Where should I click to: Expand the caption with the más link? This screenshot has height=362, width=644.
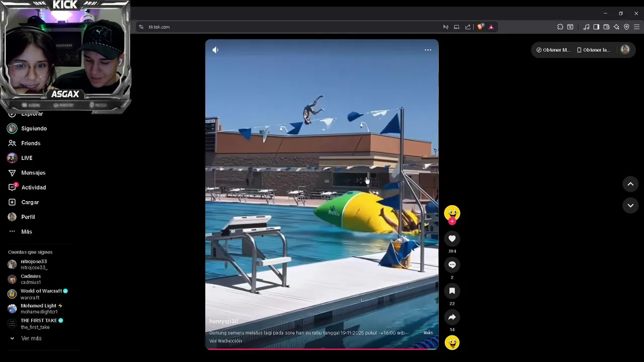(x=428, y=332)
